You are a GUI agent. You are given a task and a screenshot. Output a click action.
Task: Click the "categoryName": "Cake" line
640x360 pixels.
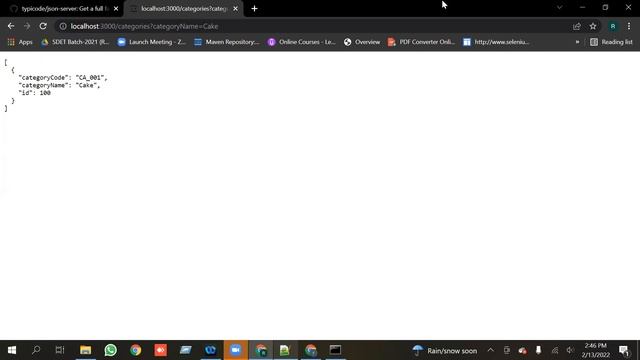(59, 85)
